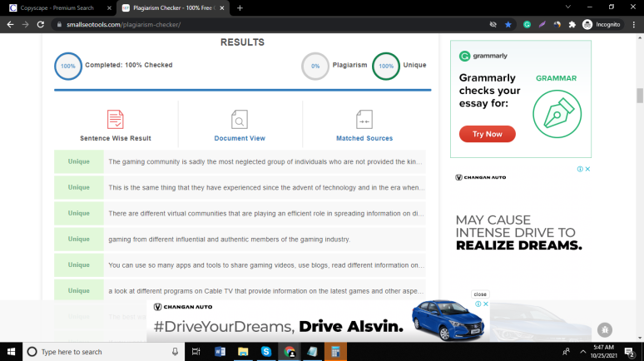Show hidden system tray icons chevron

pyautogui.click(x=582, y=352)
